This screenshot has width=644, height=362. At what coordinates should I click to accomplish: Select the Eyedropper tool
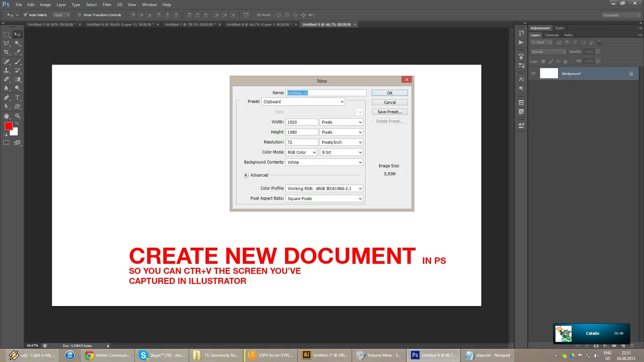click(17, 52)
